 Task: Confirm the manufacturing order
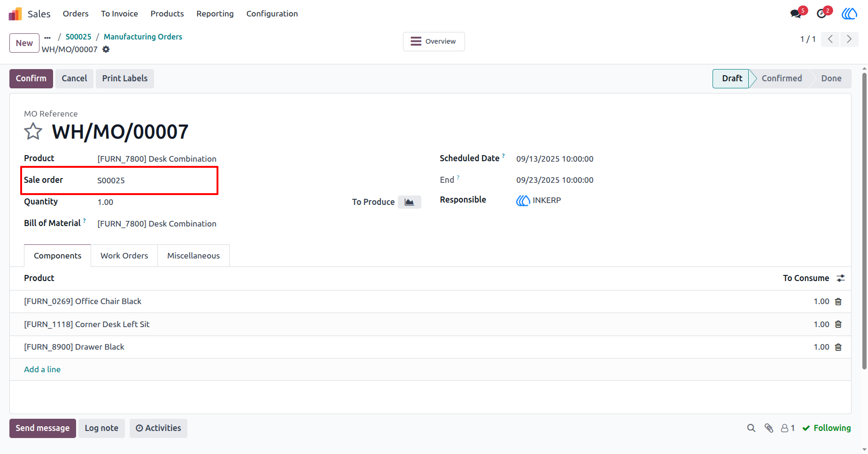31,78
